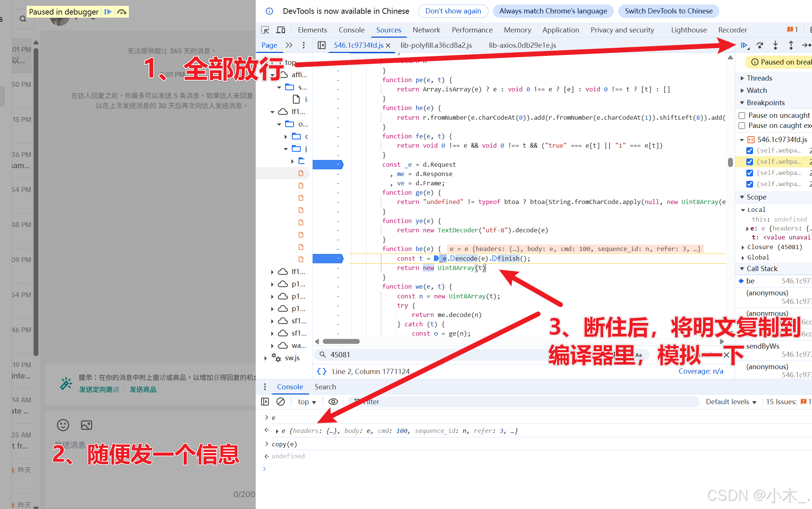Click Switch DevTools to Chinese button
Viewport: 812px width, 509px height.
tap(668, 11)
